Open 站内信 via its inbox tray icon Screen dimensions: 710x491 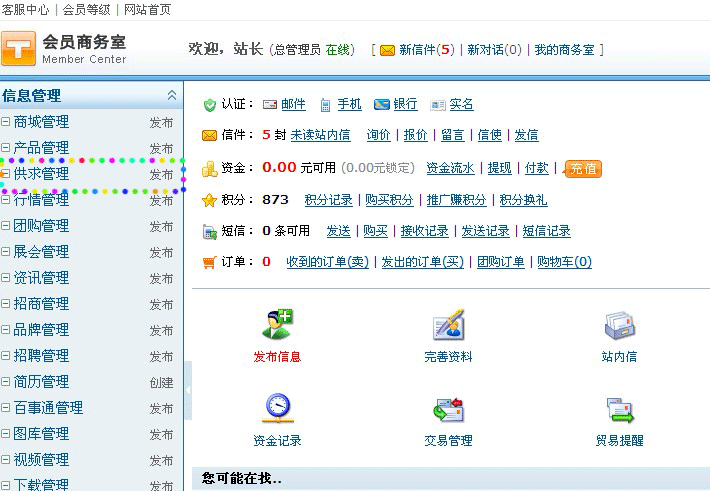point(620,325)
